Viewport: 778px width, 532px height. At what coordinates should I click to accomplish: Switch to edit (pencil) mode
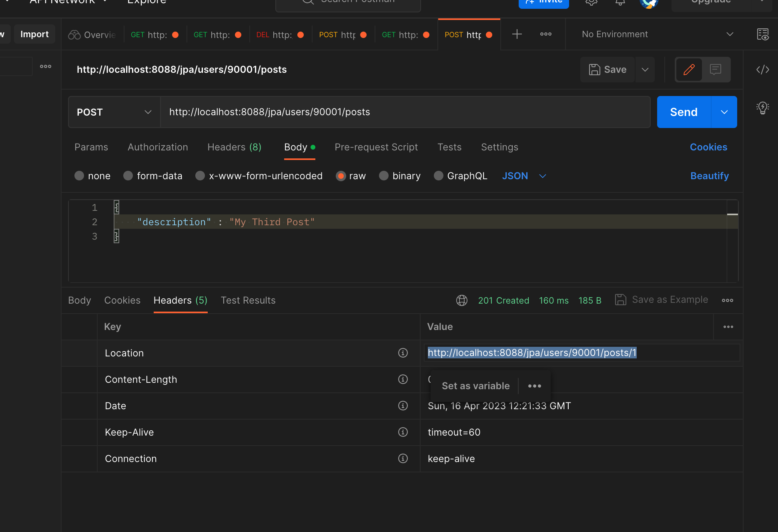click(689, 70)
